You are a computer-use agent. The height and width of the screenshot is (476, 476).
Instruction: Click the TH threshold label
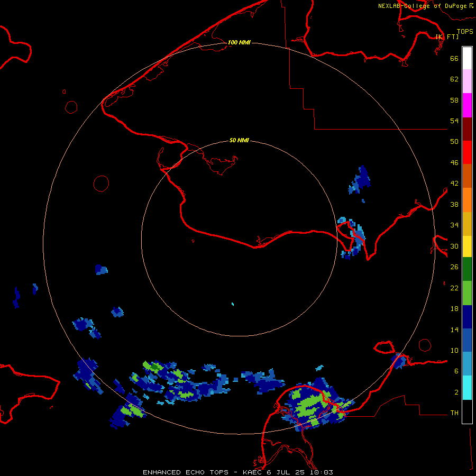(454, 413)
